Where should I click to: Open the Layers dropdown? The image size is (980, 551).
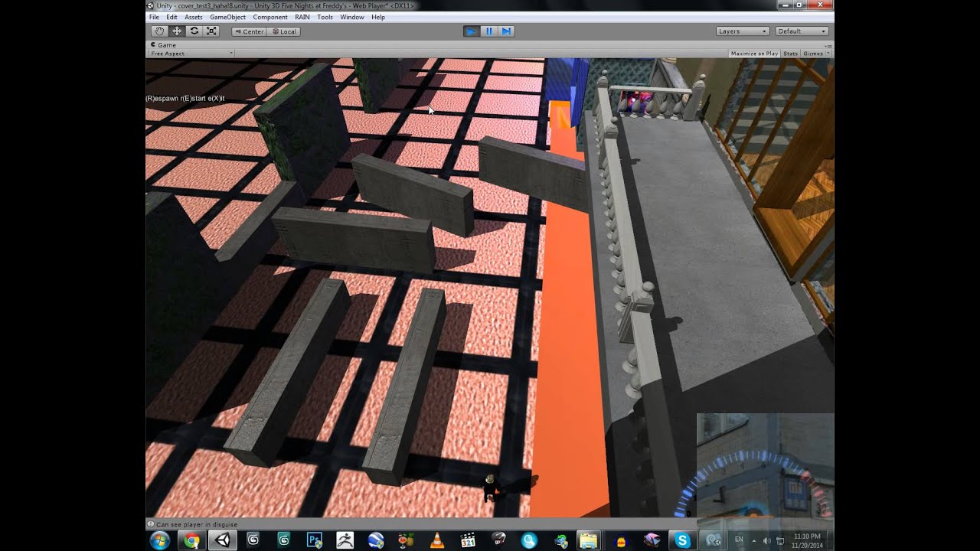[x=742, y=31]
